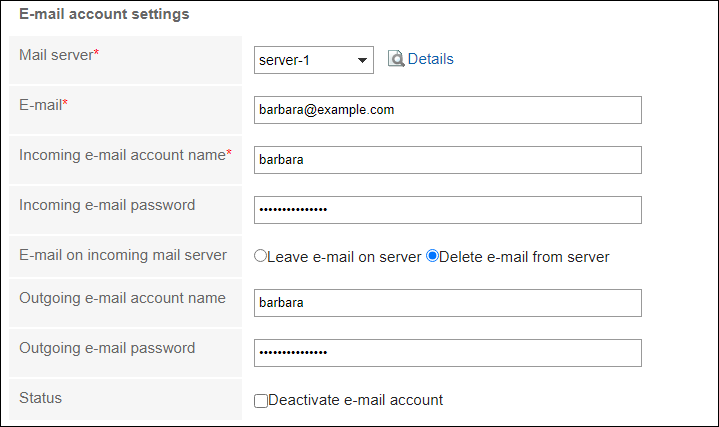
Task: Click the E-mail account settings heading
Action: [x=104, y=14]
